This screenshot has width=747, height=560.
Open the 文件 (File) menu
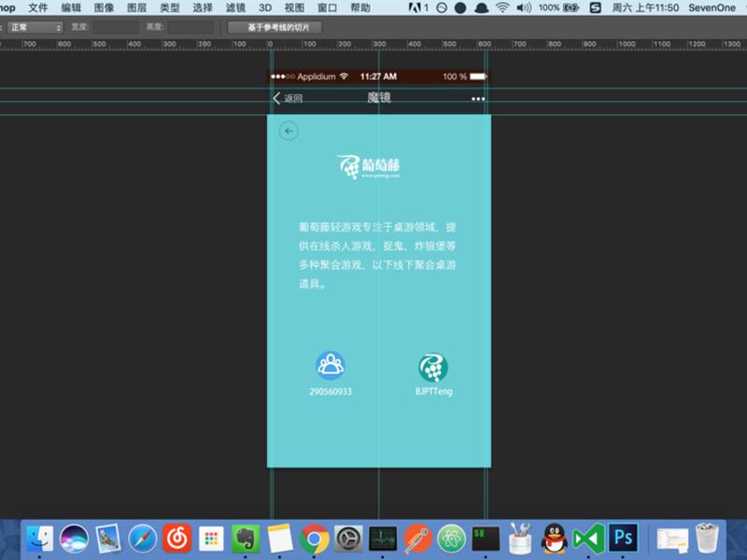pos(37,7)
